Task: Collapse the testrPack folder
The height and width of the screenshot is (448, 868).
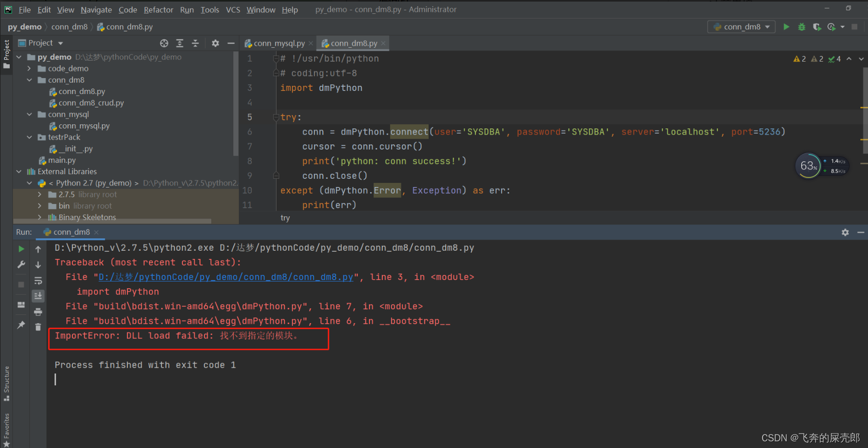Action: (29, 137)
